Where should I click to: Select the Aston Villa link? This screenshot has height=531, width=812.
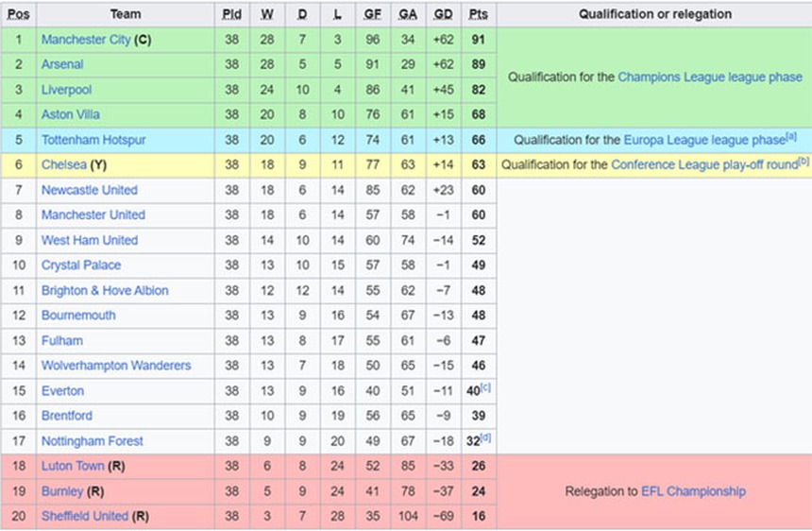point(70,114)
